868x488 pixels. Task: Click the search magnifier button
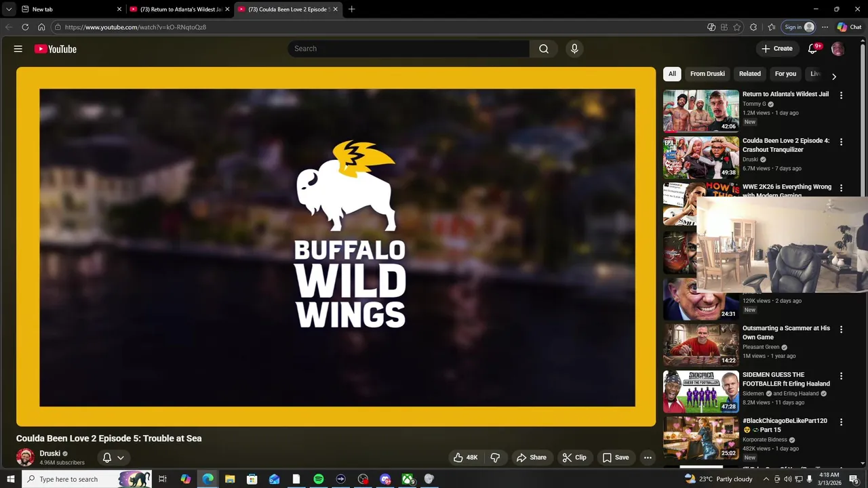pos(544,49)
